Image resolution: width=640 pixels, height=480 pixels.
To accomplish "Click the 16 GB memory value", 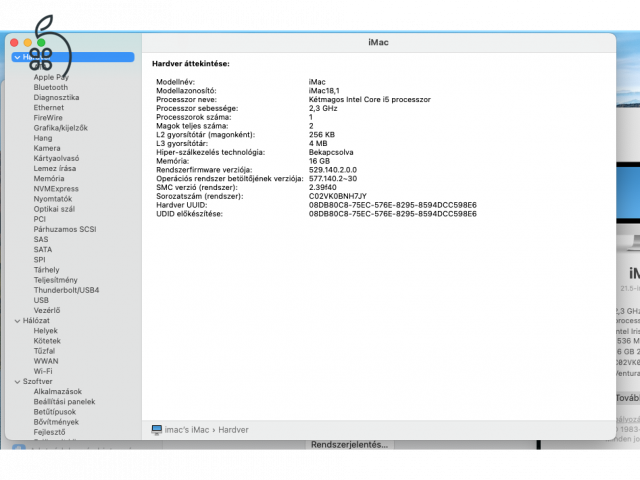I will click(319, 161).
